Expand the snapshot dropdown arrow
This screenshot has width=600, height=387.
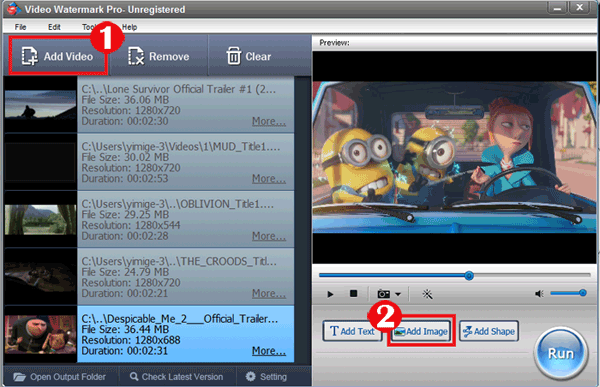[398, 294]
